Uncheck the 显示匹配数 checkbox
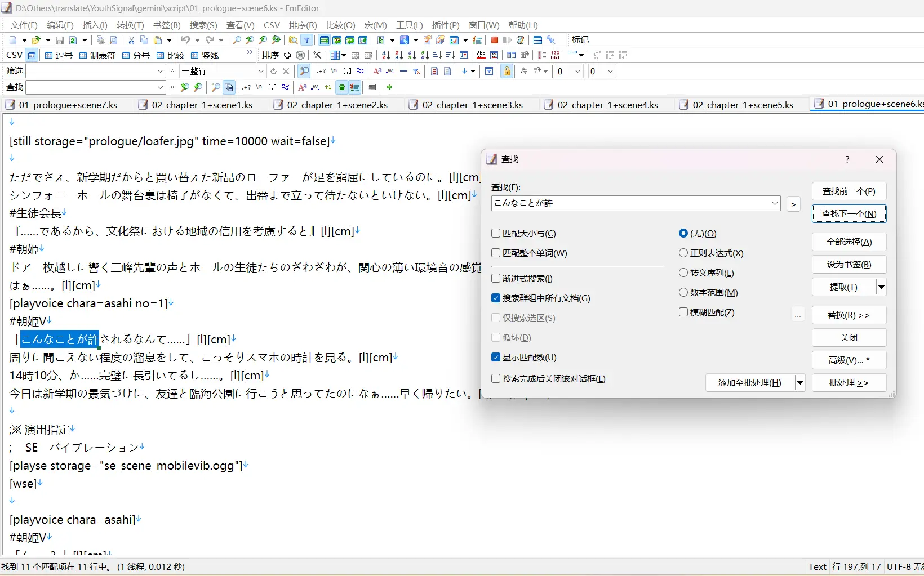This screenshot has width=924, height=576. click(496, 357)
